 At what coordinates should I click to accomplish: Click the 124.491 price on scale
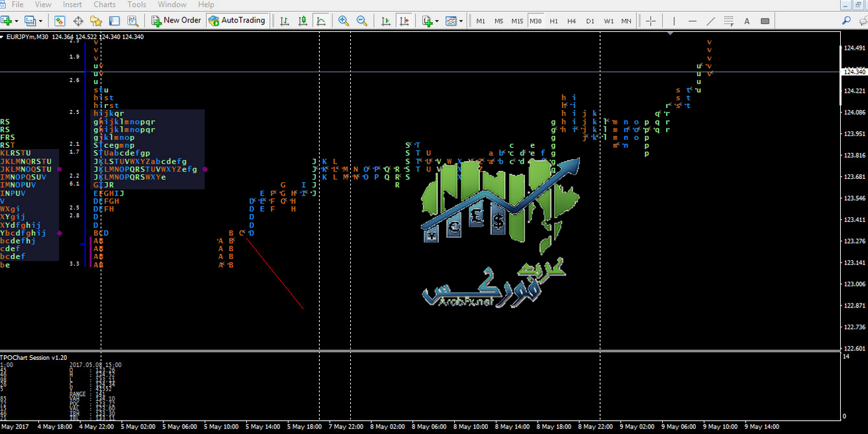[x=855, y=48]
